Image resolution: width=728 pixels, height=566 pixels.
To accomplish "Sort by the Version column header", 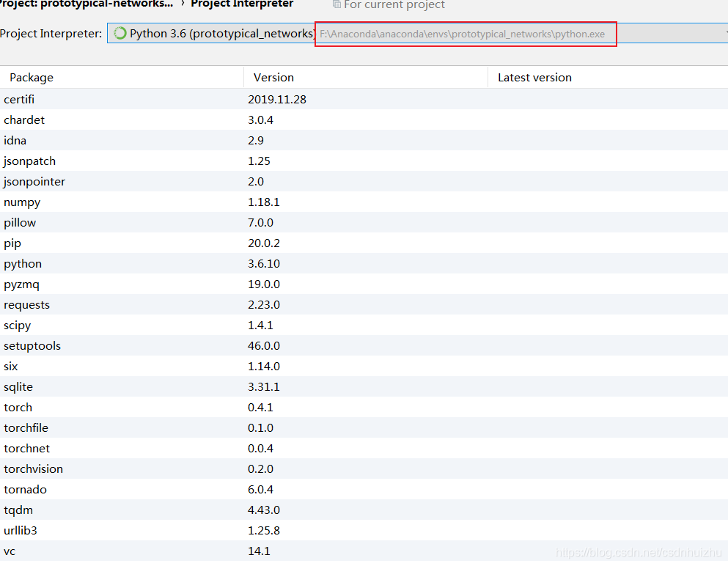I will tap(273, 78).
